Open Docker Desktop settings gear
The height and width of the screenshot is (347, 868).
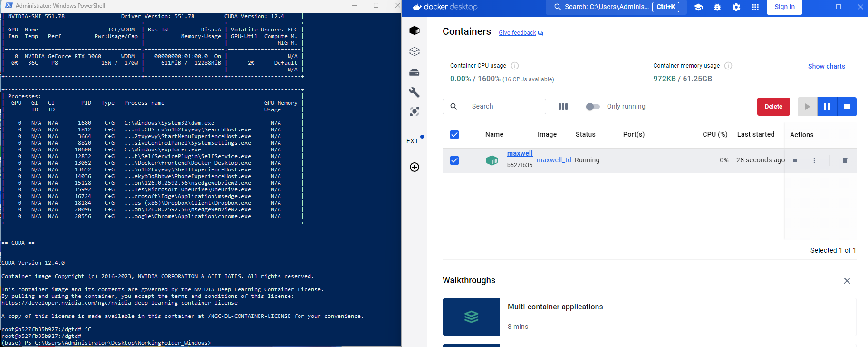pyautogui.click(x=736, y=7)
